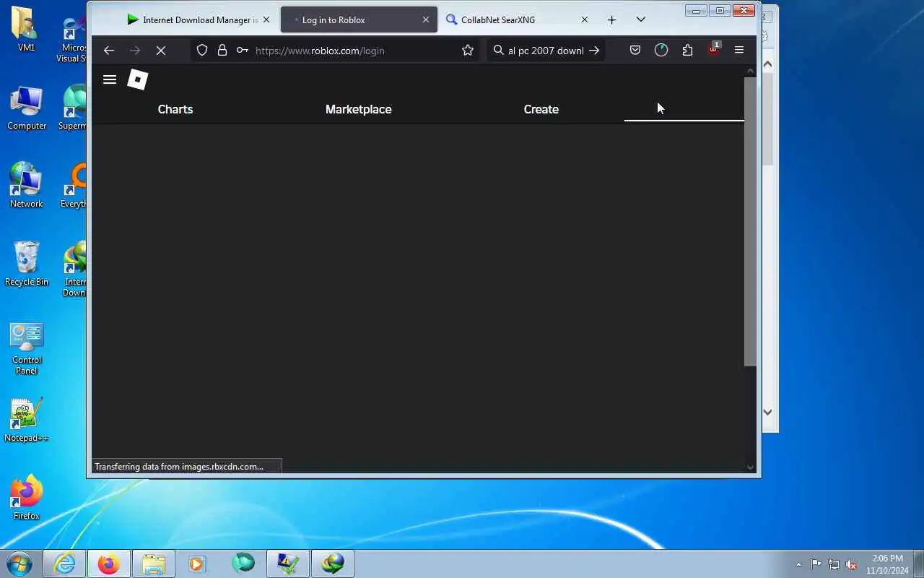Go back using the browser back arrow

pyautogui.click(x=109, y=51)
